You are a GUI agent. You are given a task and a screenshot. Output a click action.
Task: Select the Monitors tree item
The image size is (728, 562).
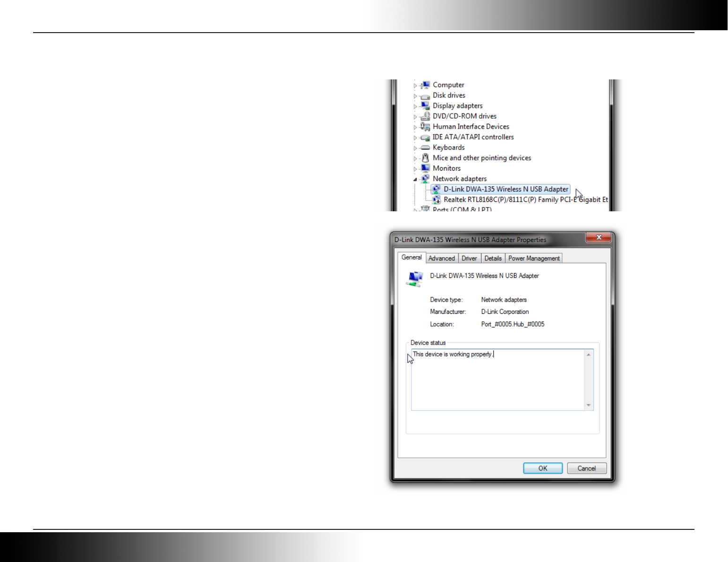click(x=446, y=168)
